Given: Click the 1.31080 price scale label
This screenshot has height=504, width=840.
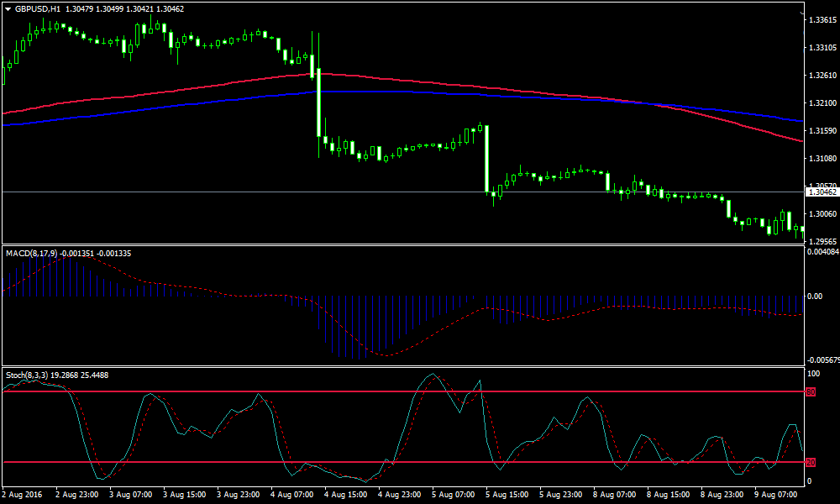Looking at the screenshot, I should pyautogui.click(x=821, y=158).
